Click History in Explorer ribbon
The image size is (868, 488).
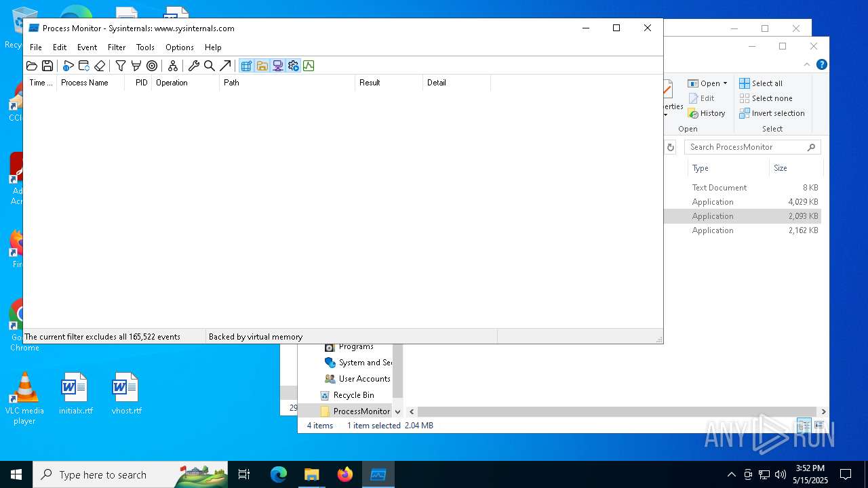coord(707,113)
